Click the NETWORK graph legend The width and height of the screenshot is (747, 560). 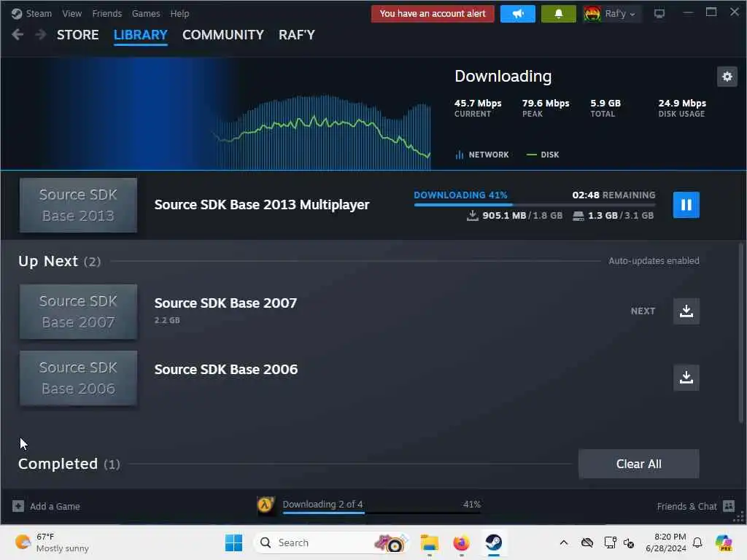tap(481, 155)
